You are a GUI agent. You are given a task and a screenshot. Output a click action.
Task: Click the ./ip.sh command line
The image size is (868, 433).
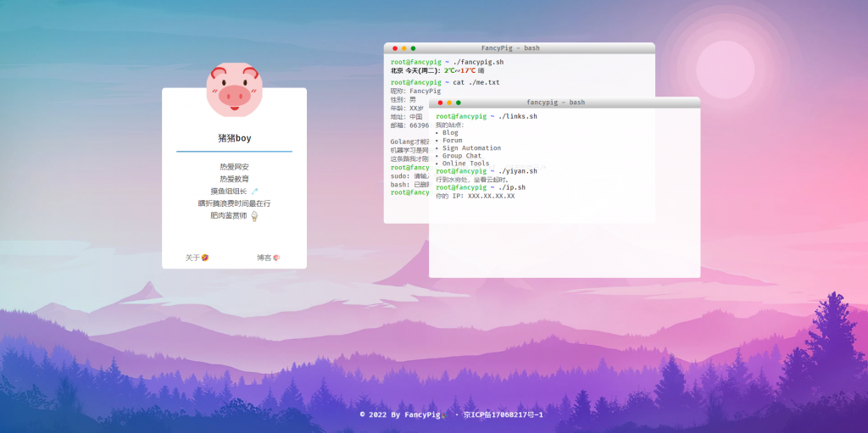tap(481, 188)
